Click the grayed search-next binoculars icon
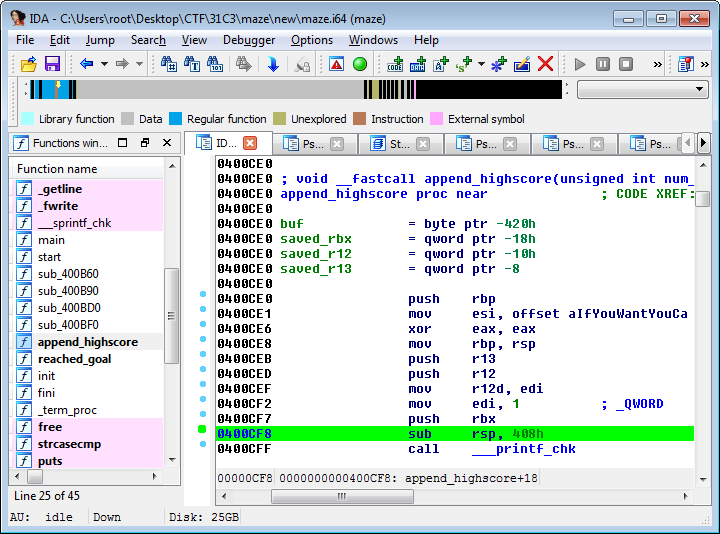Image resolution: width=720 pixels, height=534 pixels. point(243,64)
